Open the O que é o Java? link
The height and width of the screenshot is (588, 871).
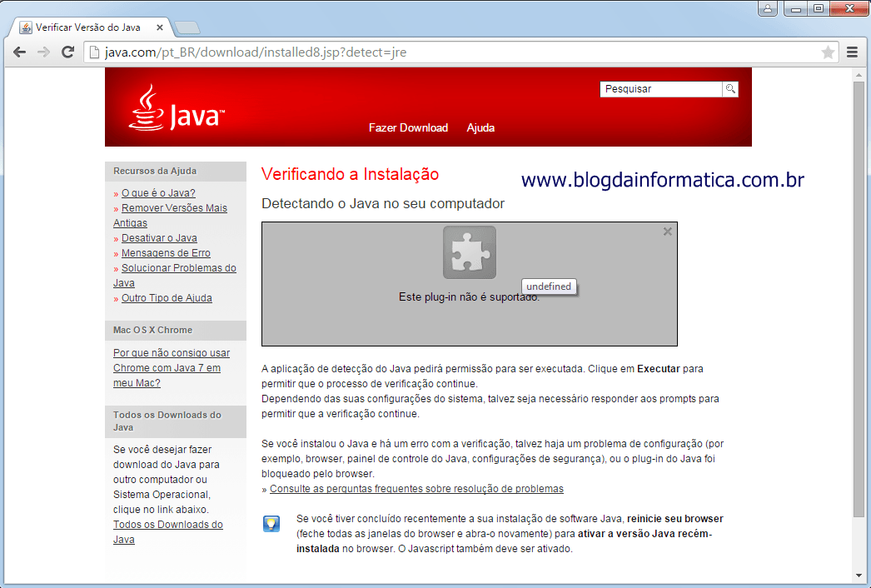(x=158, y=193)
